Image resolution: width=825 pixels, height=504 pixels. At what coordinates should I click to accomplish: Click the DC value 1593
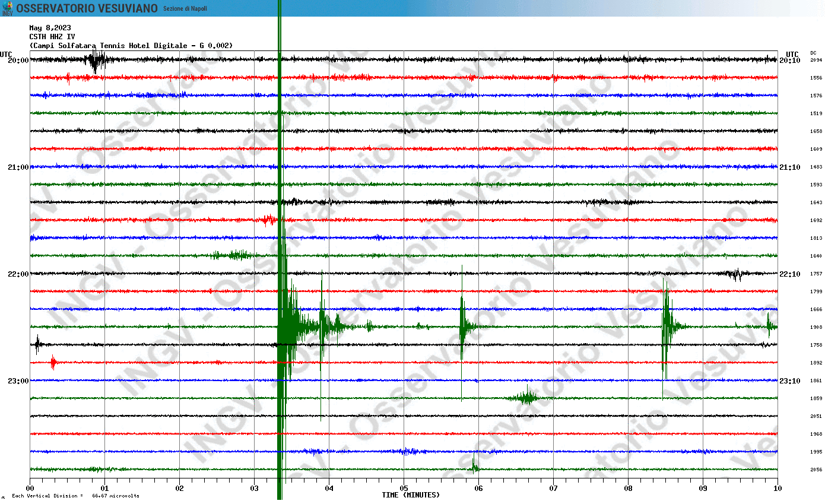point(816,185)
